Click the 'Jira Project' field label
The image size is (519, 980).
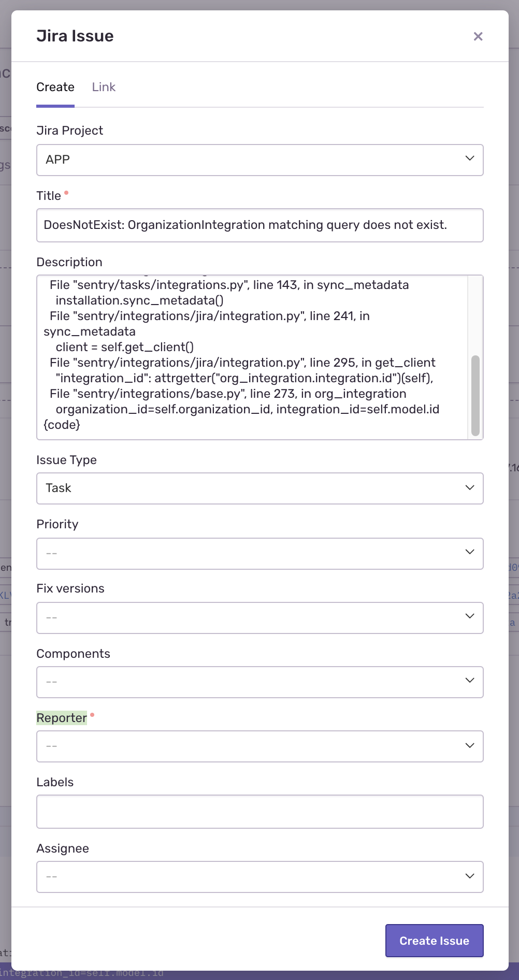[69, 131]
